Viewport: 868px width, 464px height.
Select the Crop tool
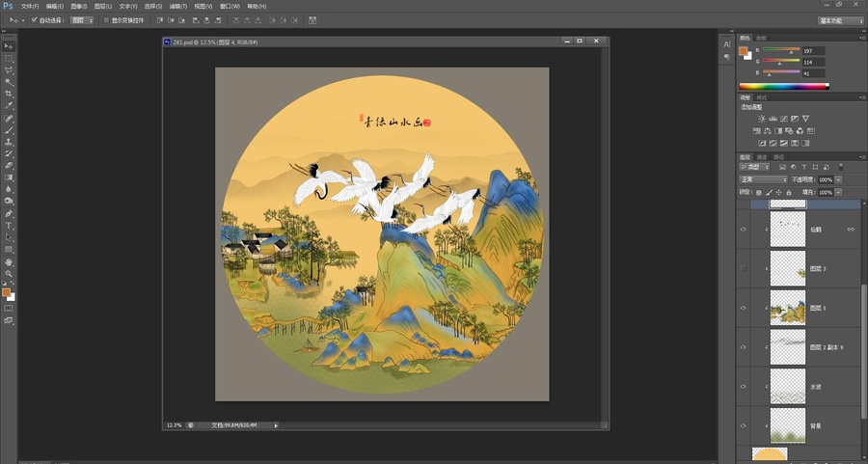click(x=9, y=94)
